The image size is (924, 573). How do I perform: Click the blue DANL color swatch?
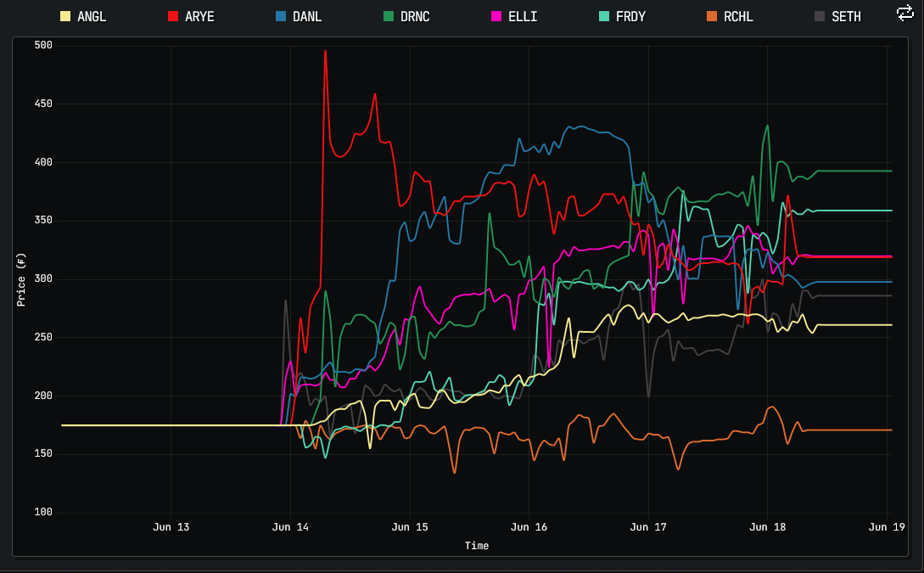pos(281,16)
